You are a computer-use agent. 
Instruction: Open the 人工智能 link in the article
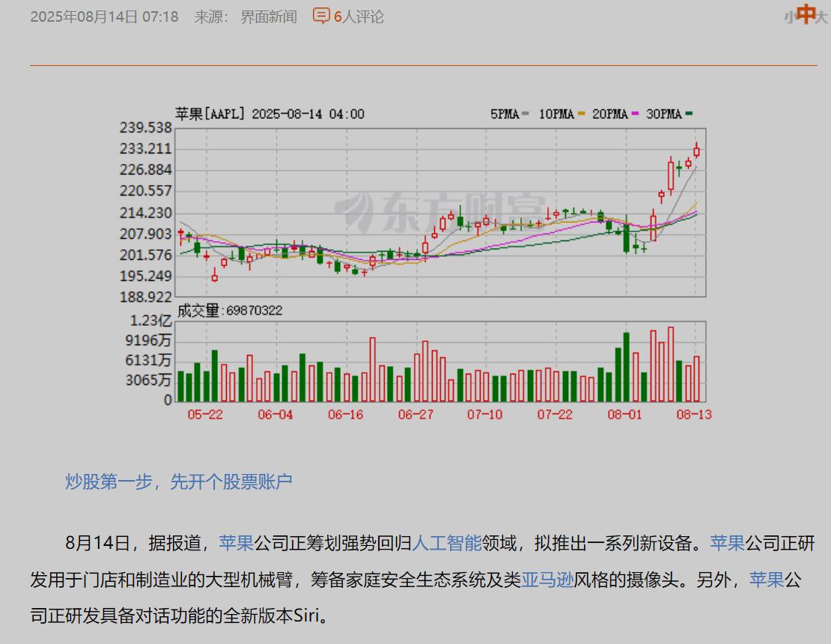[447, 543]
